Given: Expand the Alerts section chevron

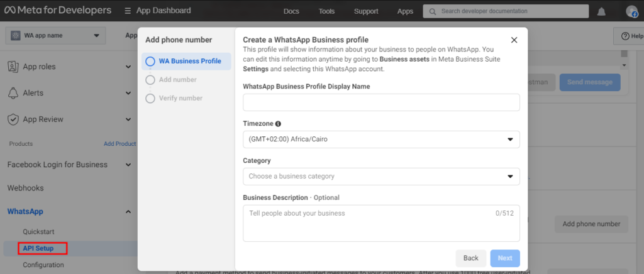Looking at the screenshot, I should pos(128,93).
